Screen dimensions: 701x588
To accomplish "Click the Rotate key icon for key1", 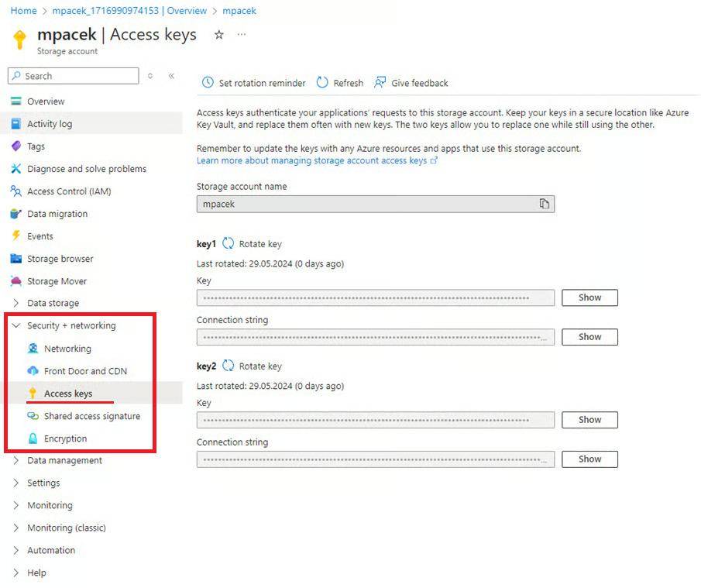I will (229, 243).
